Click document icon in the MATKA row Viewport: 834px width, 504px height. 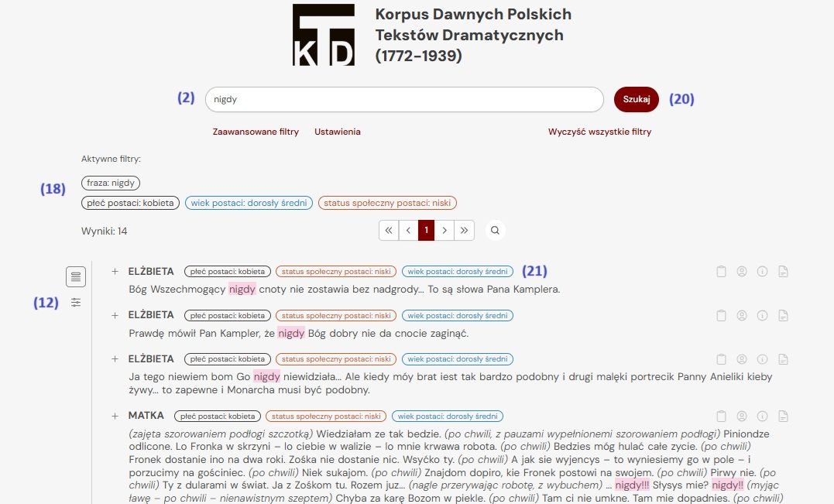(x=783, y=416)
